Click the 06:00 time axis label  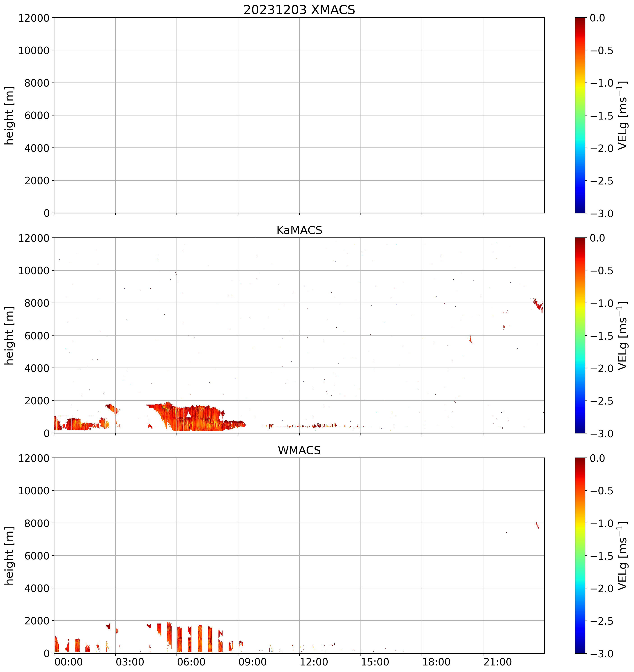coord(191,662)
